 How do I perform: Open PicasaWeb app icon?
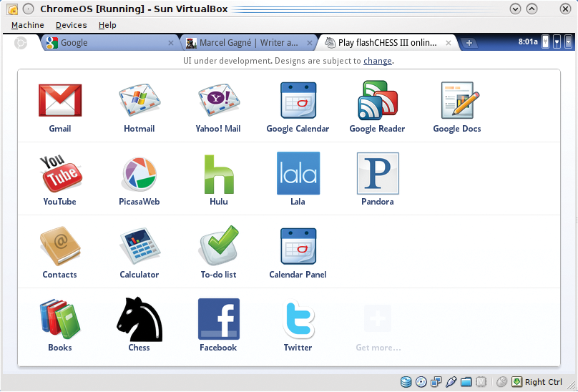coord(139,175)
